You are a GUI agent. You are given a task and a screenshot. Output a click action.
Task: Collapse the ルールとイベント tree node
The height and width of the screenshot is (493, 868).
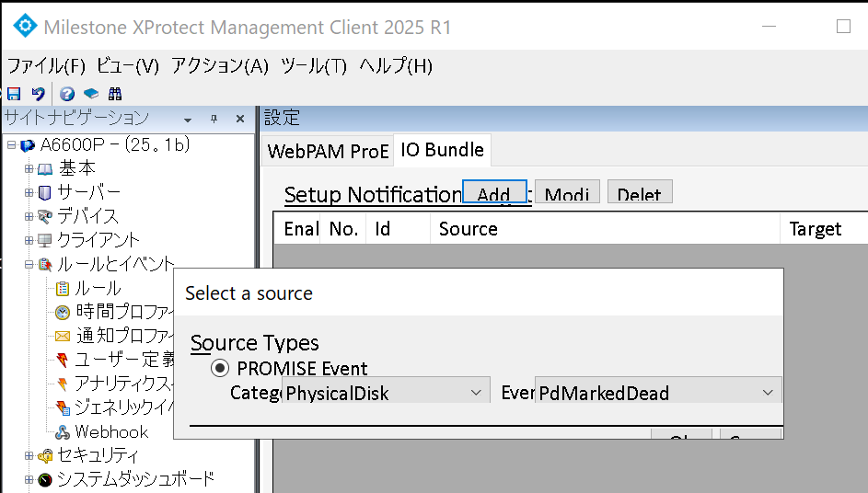tap(29, 265)
